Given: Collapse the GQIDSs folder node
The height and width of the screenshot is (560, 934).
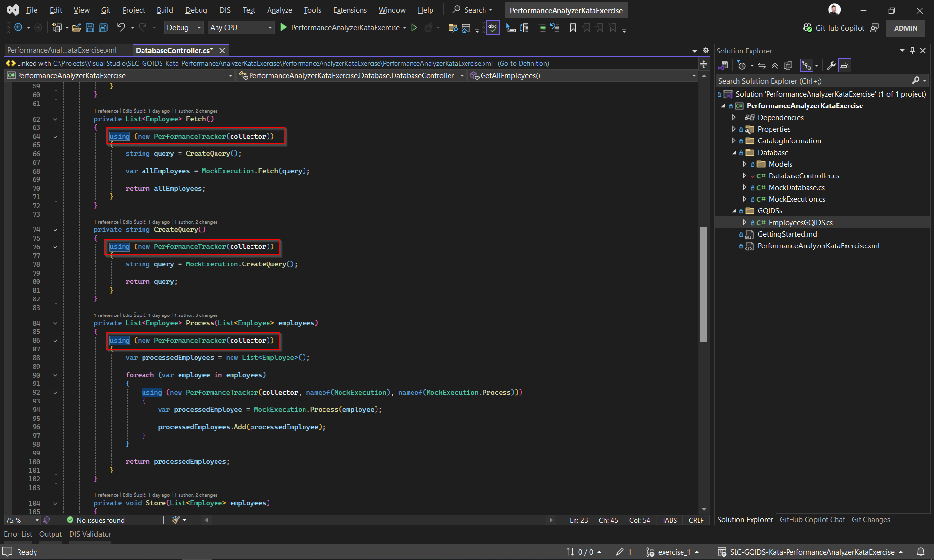Looking at the screenshot, I should [x=734, y=211].
